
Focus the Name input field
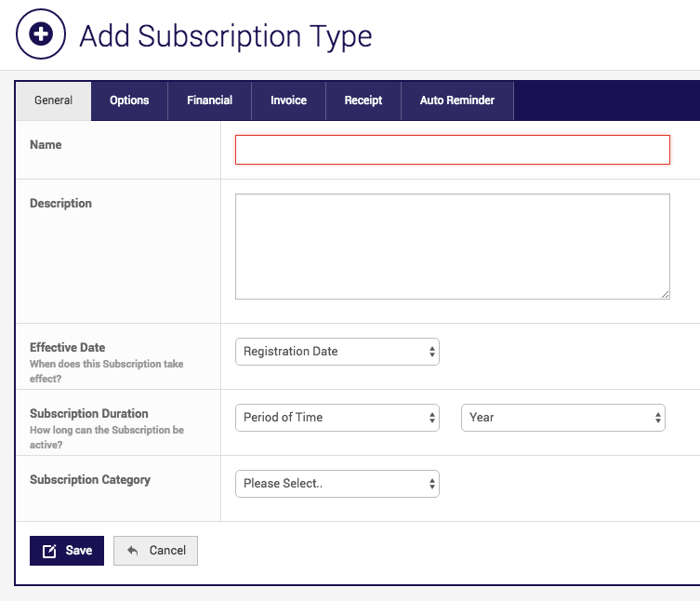click(452, 150)
